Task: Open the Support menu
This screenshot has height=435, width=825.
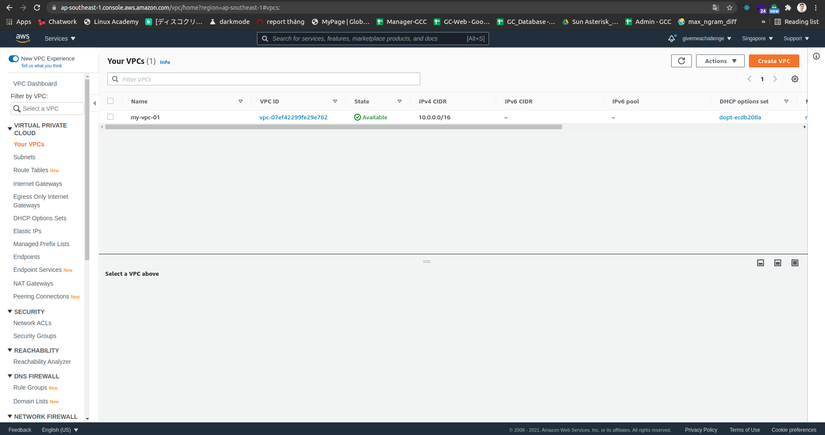Action: pos(796,38)
